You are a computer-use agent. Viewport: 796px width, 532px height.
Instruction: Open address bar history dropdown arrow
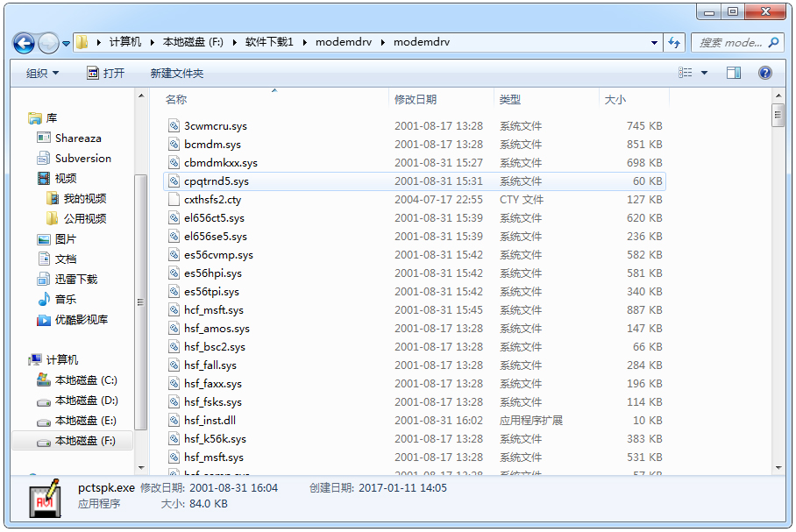pyautogui.click(x=655, y=42)
